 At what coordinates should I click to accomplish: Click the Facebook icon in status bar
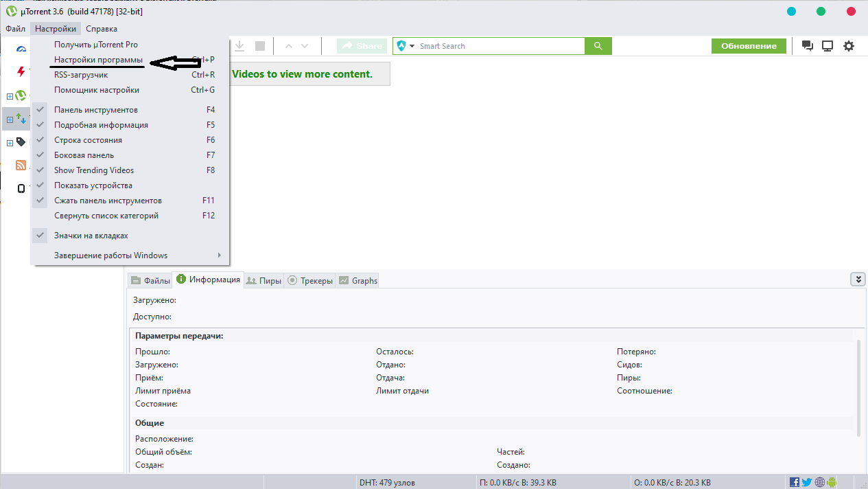[x=795, y=482]
